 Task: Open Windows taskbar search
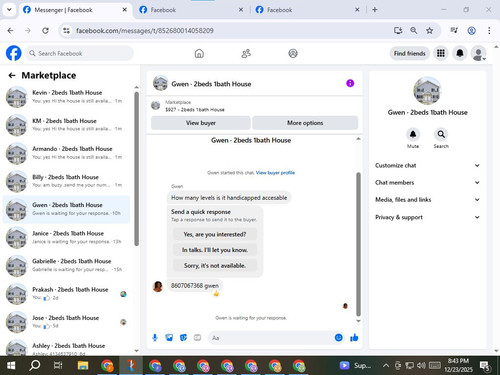pyautogui.click(x=34, y=366)
